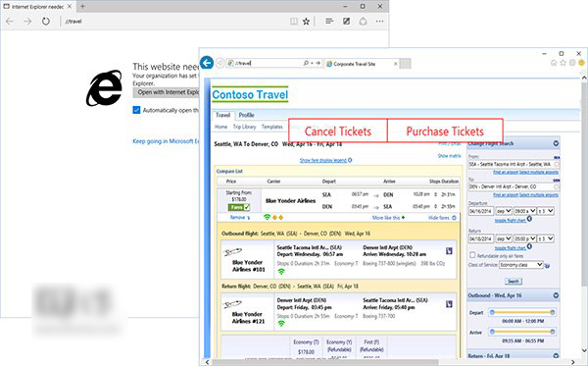Click the Make a Web Note icon

(346, 22)
